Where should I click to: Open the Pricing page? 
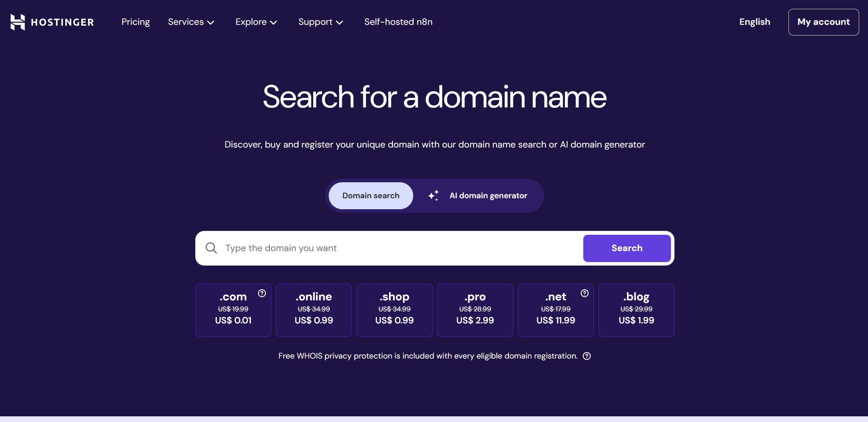pos(136,22)
